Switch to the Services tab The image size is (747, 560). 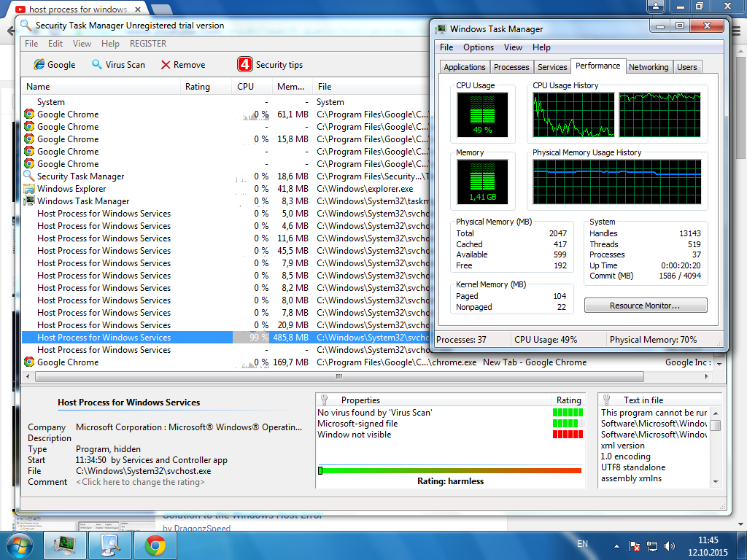552,67
